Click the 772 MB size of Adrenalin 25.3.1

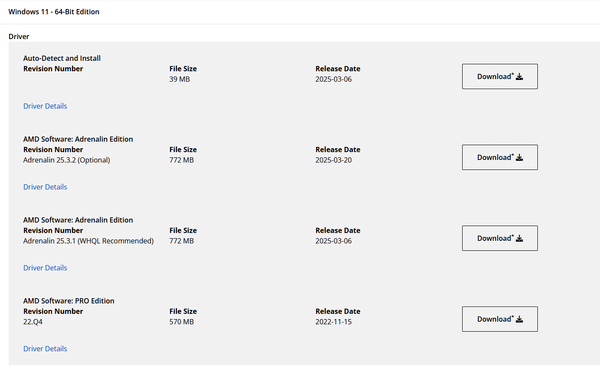click(182, 241)
